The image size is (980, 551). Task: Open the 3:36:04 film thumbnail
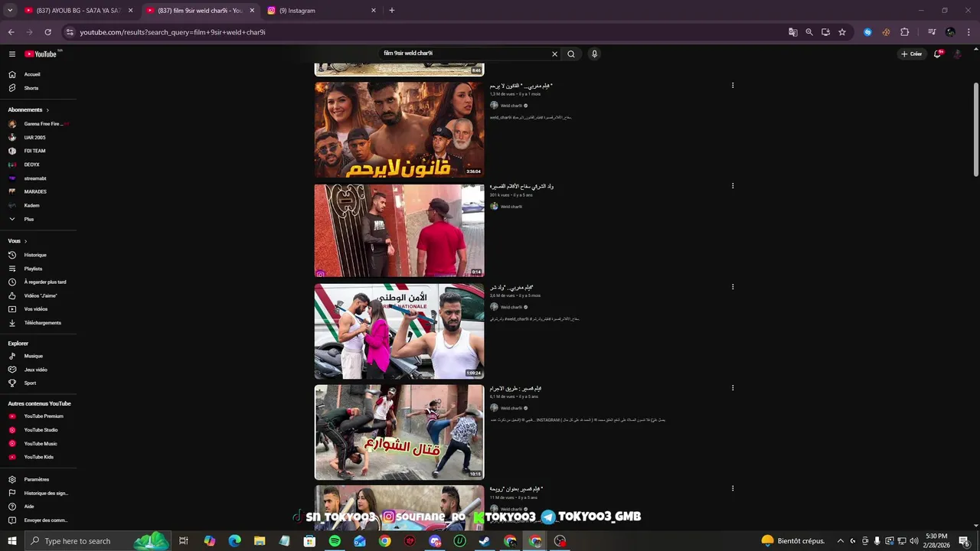coord(399,129)
